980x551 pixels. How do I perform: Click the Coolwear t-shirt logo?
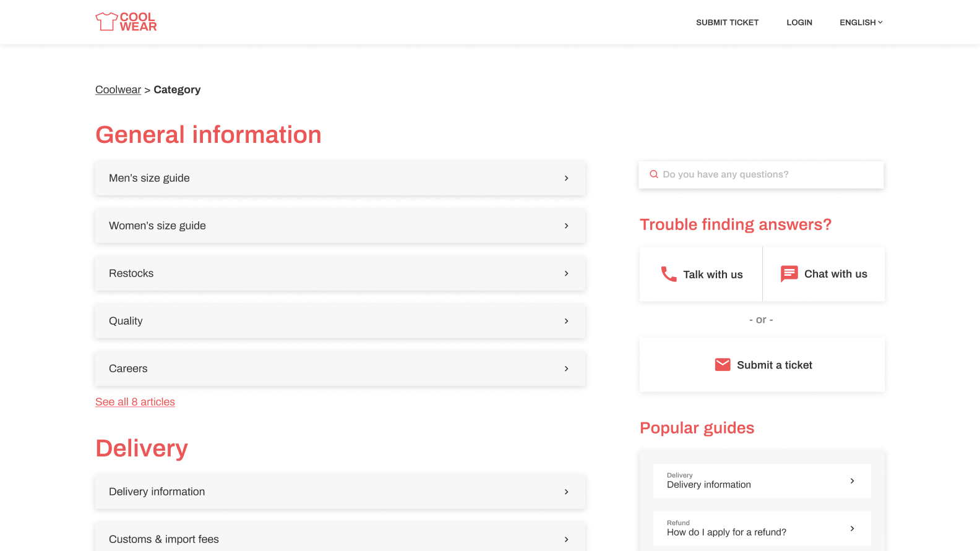[126, 22]
